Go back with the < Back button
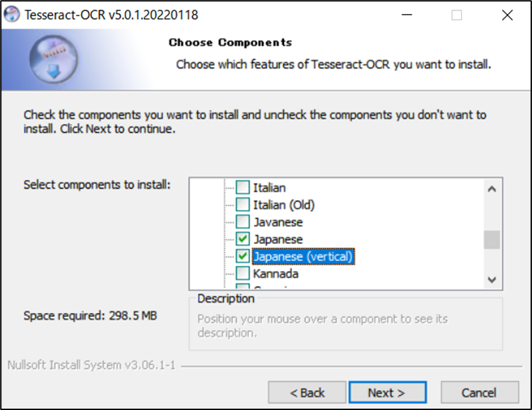This screenshot has height=410, width=532. 307,393
